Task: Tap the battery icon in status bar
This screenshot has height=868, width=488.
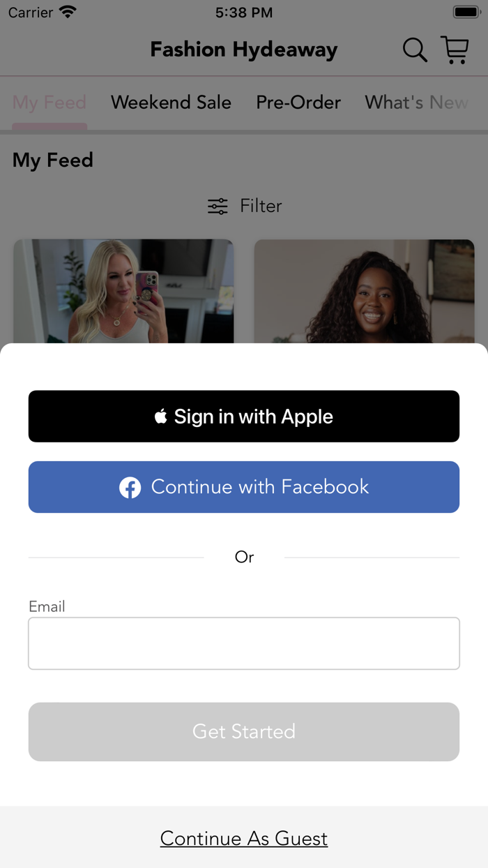Action: (466, 13)
